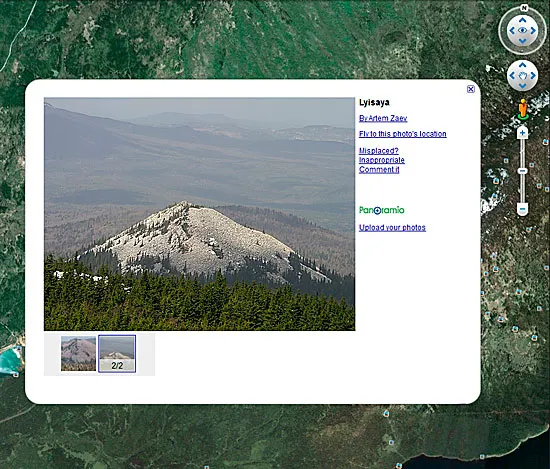Open the By Artem Zaev link

pos(383,118)
